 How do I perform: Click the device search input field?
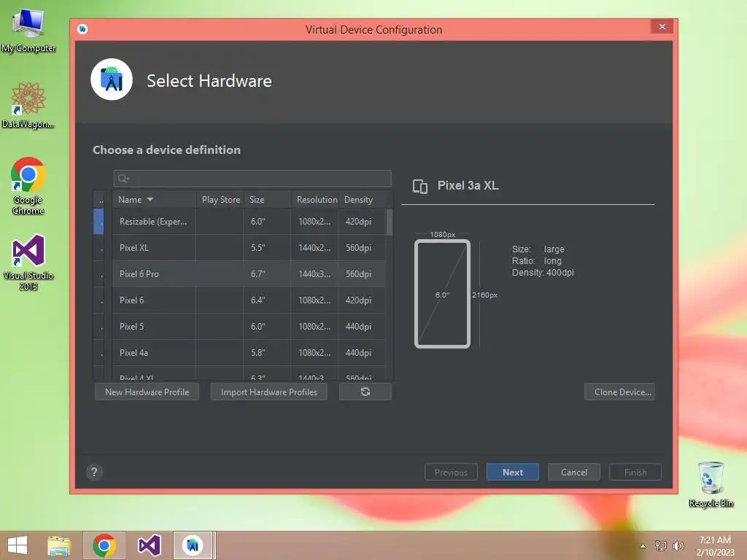[x=252, y=179]
